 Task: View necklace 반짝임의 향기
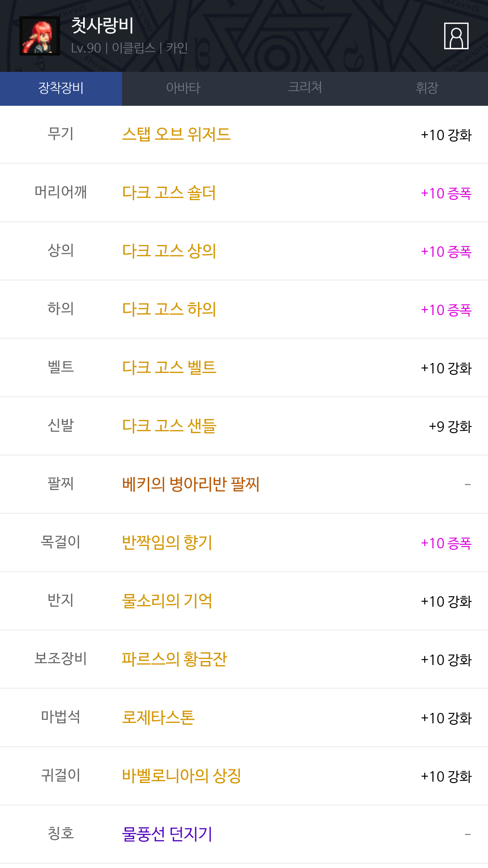167,542
